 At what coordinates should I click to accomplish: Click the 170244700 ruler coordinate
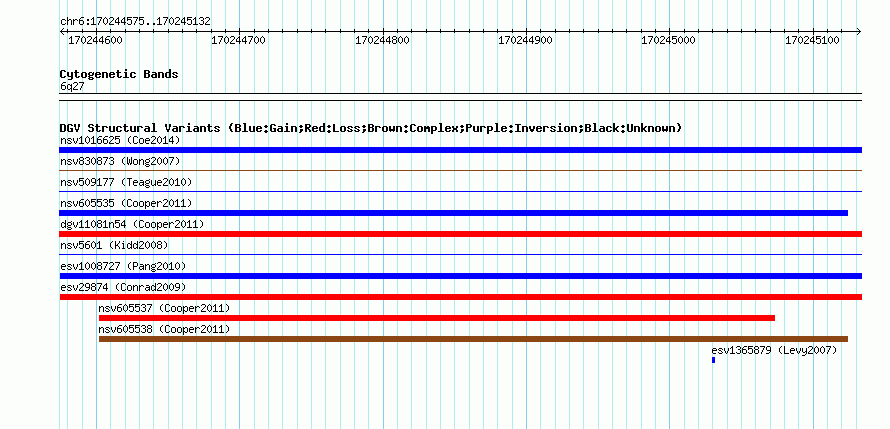click(238, 40)
